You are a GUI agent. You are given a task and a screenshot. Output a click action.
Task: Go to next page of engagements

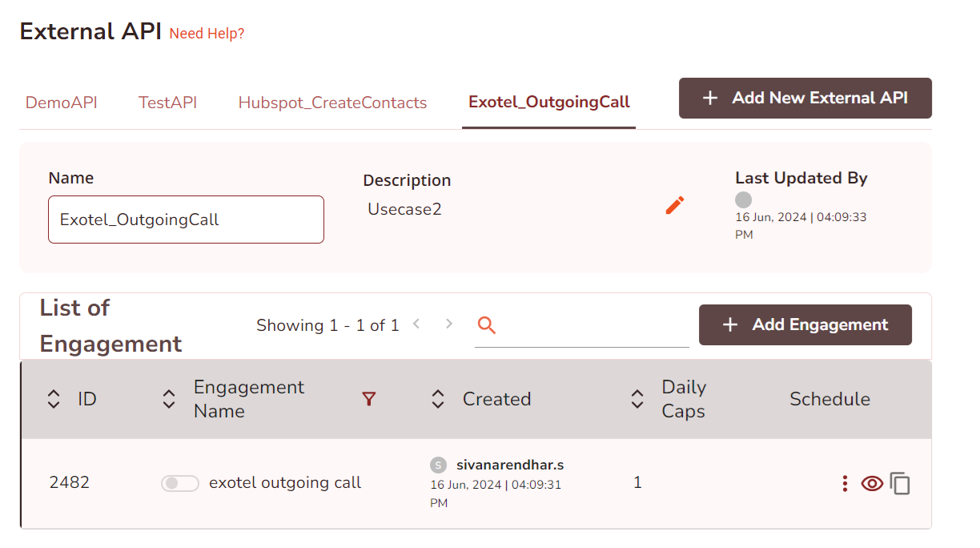point(449,324)
